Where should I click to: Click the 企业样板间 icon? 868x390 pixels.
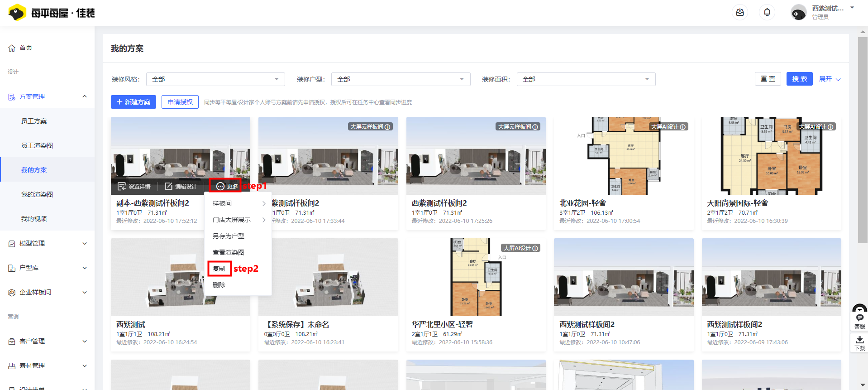tap(12, 292)
